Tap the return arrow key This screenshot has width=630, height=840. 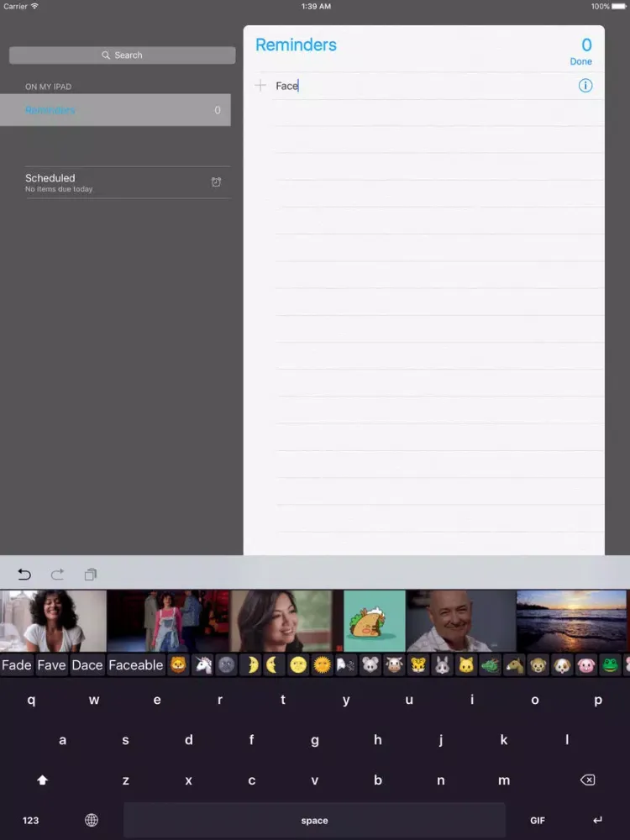tap(597, 820)
